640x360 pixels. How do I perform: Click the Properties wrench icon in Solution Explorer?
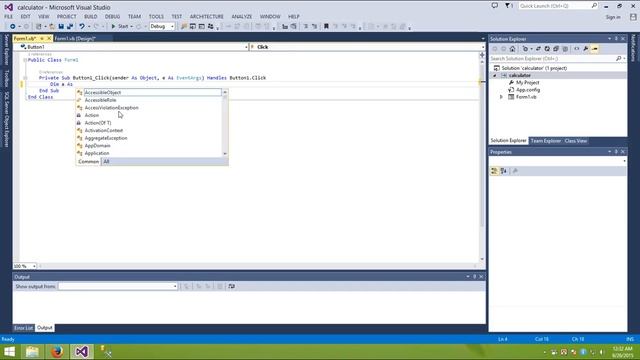click(586, 49)
